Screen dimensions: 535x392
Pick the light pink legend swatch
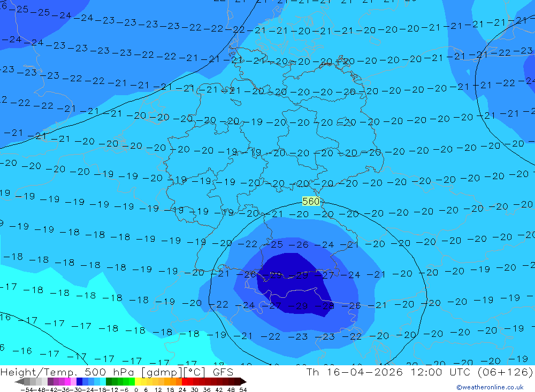pos(73,381)
